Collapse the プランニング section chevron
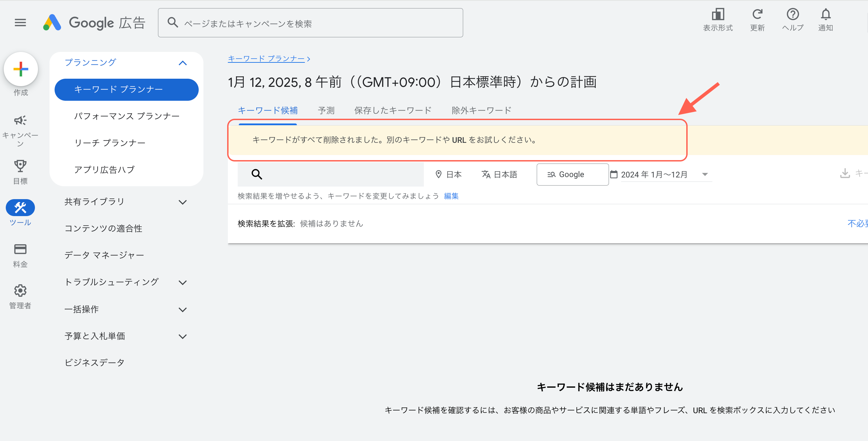 tap(183, 63)
